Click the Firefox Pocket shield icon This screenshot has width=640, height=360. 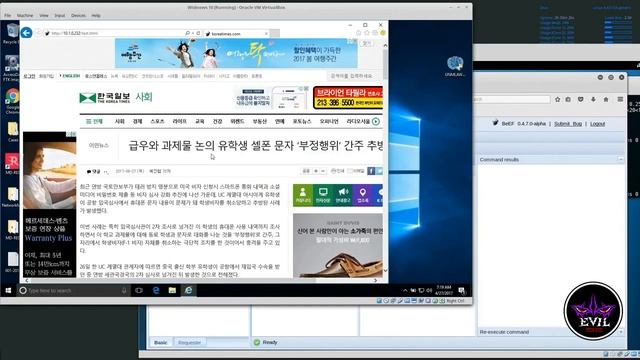point(580,99)
